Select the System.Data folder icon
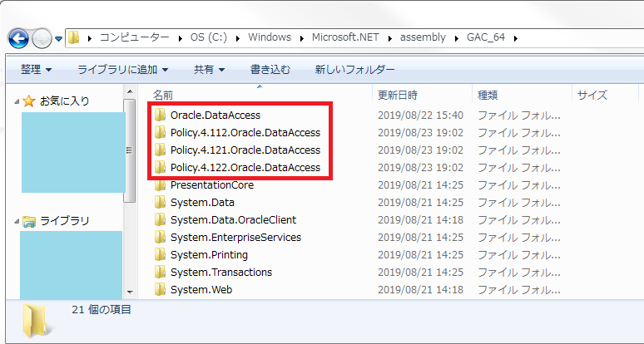This screenshot has height=344, width=644. [x=160, y=203]
